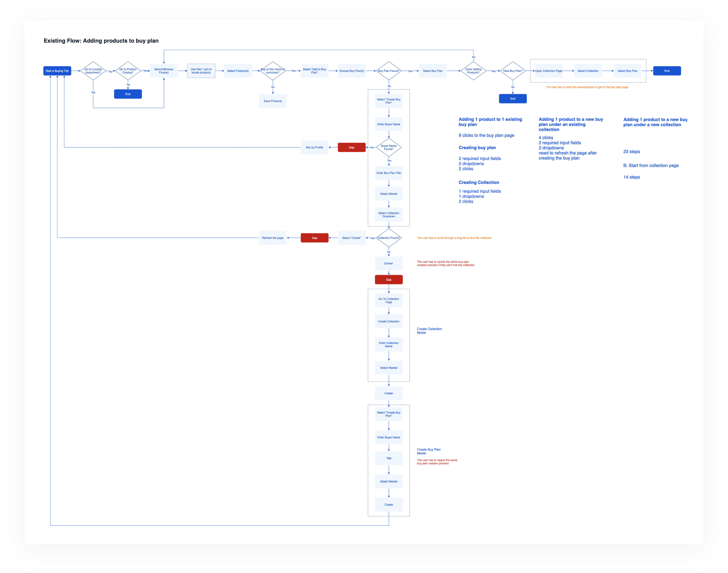Select the Select Collection Dropdown step
Image resolution: width=728 pixels, height=573 pixels.
(389, 215)
